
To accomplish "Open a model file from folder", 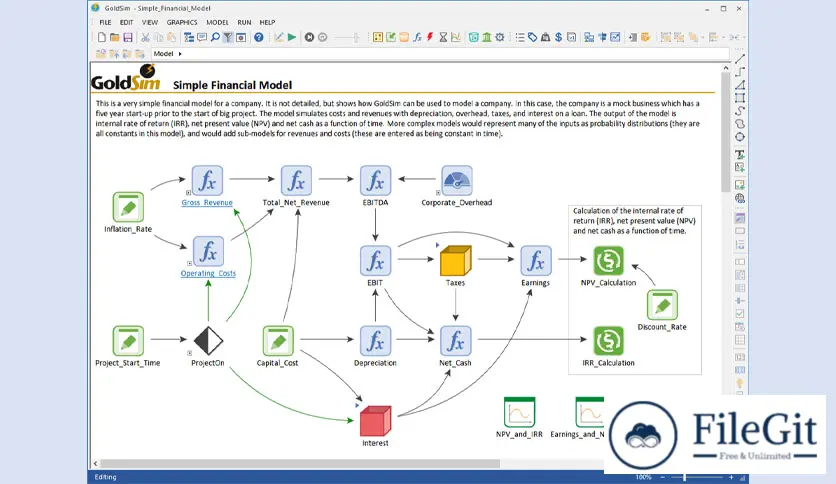I will (115, 37).
